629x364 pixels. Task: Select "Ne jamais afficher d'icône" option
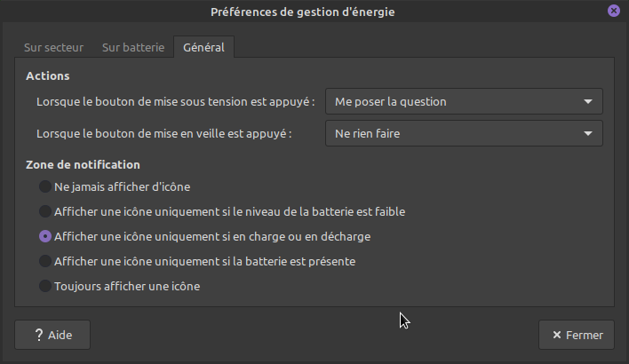pos(45,186)
